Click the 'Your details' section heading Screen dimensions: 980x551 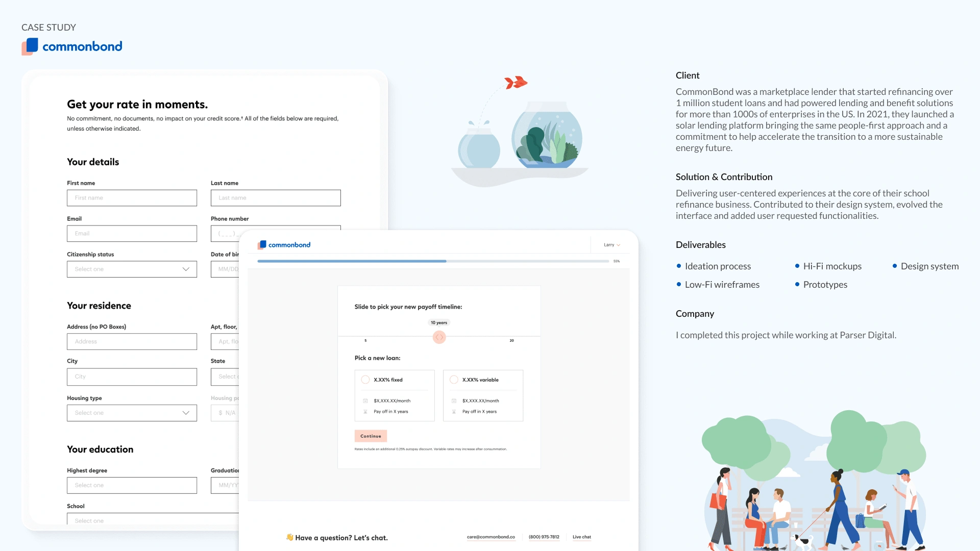tap(93, 162)
